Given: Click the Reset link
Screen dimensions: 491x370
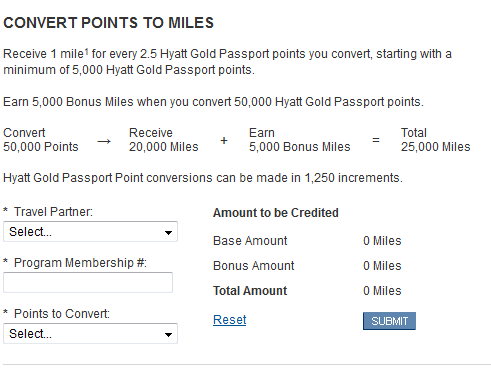Looking at the screenshot, I should tap(230, 320).
